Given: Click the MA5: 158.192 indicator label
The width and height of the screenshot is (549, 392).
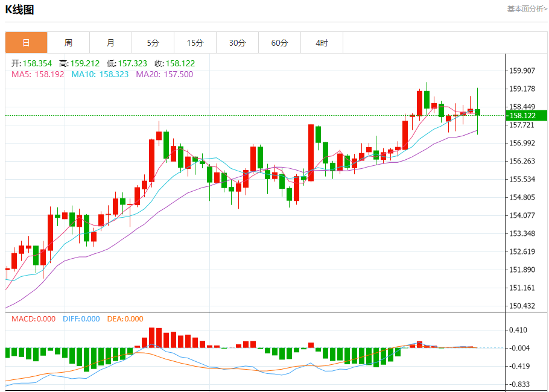Looking at the screenshot, I should 37,74.
